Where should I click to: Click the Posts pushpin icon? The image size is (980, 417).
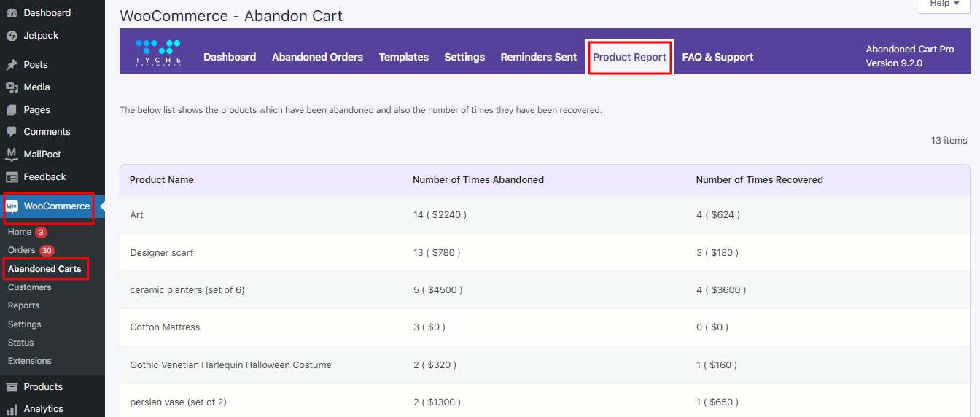12,65
